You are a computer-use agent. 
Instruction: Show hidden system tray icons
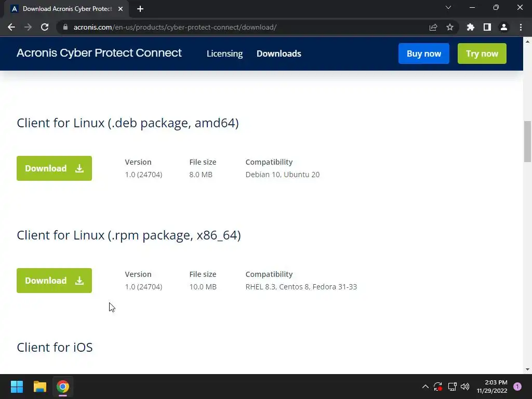[425, 387]
